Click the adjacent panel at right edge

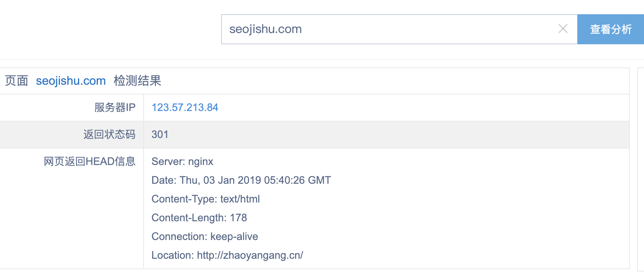641,169
